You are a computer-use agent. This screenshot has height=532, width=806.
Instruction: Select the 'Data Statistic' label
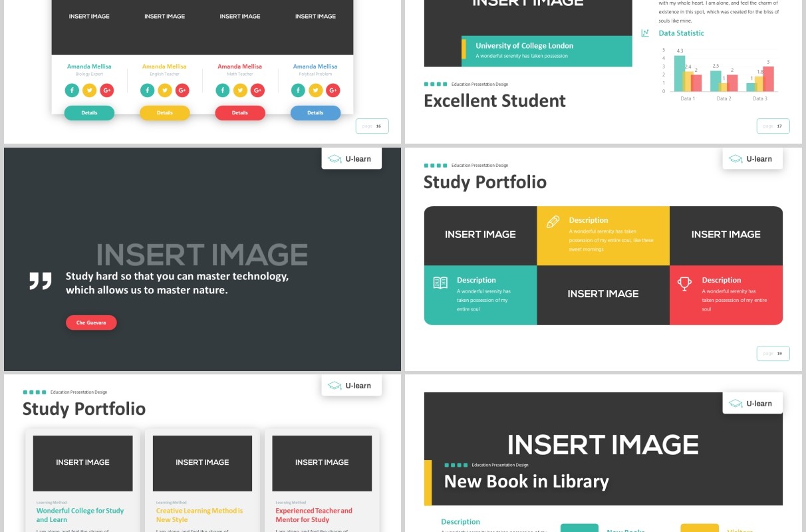click(x=681, y=33)
